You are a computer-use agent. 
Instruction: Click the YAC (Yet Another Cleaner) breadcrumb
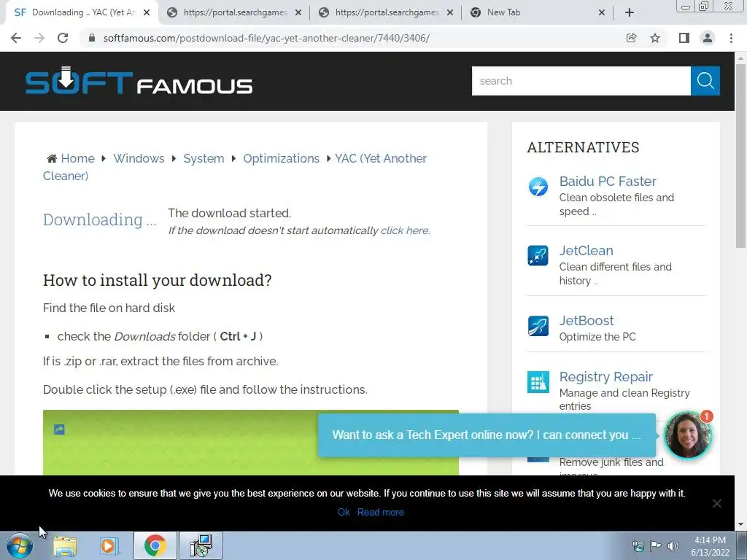(x=235, y=167)
